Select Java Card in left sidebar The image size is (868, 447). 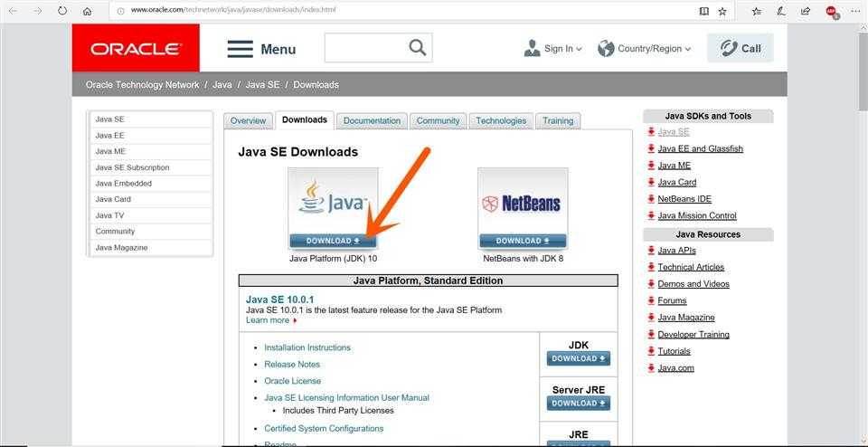pos(150,199)
